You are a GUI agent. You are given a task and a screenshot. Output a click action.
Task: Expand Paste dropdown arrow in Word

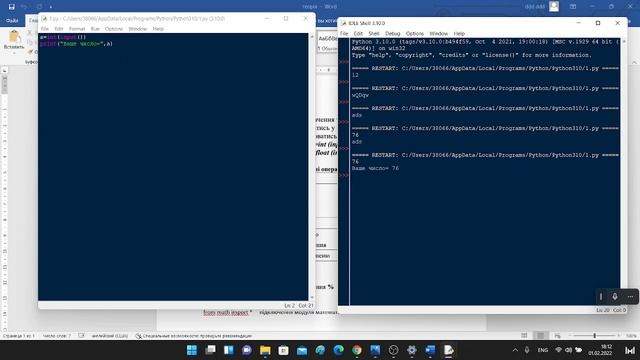point(14,53)
